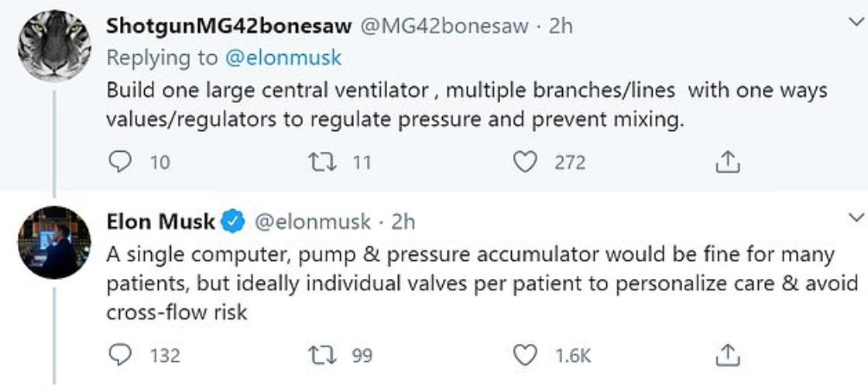The width and height of the screenshot is (868, 392).
Task: Share Elon Musk's tweet via upload icon
Action: 727,354
